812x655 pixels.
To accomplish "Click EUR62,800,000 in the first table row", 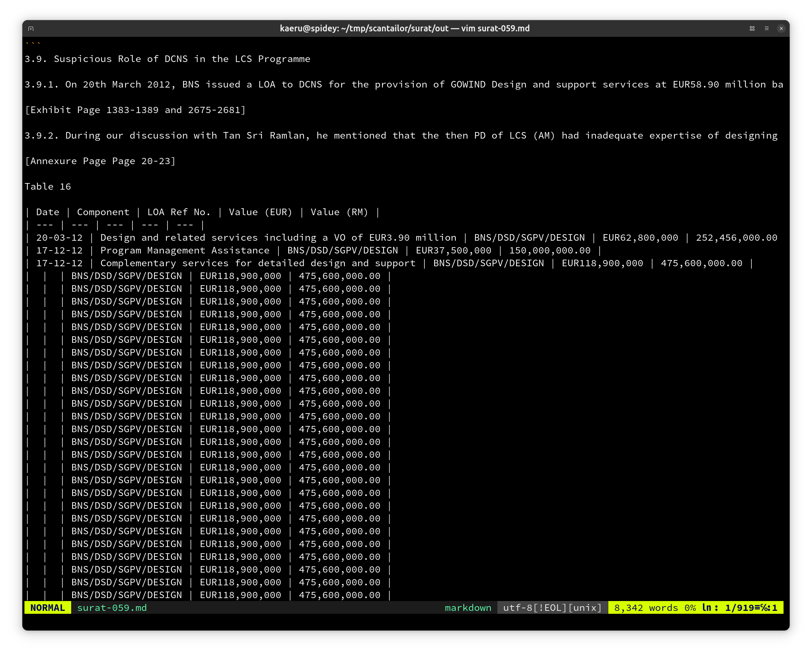I will click(640, 237).
